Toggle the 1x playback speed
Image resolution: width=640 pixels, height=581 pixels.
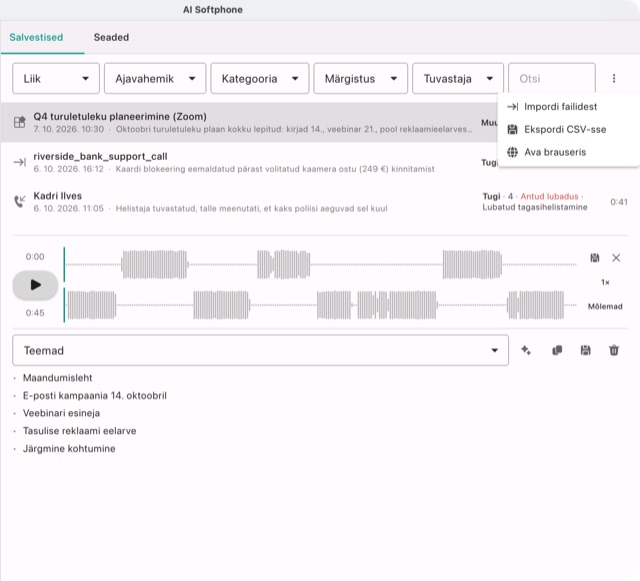(x=605, y=282)
